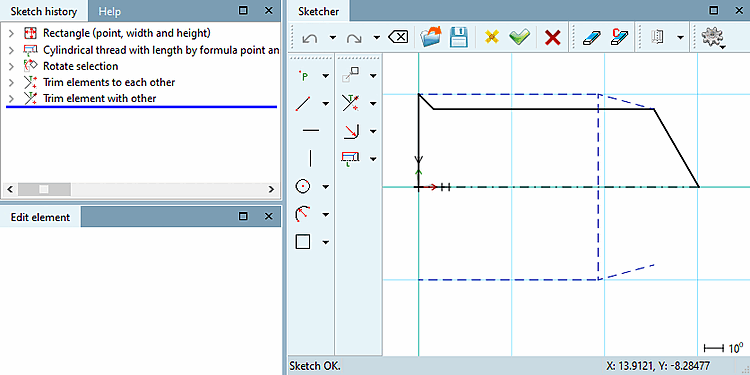The width and height of the screenshot is (750, 375).
Task: Select the Point tool
Action: pos(303,76)
